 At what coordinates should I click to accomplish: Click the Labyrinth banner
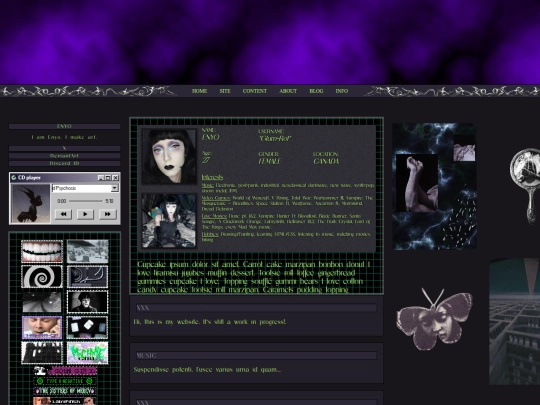65,401
